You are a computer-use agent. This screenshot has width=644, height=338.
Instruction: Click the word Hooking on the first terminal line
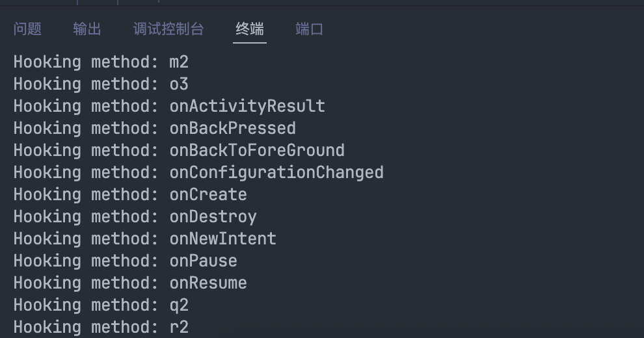[47, 62]
